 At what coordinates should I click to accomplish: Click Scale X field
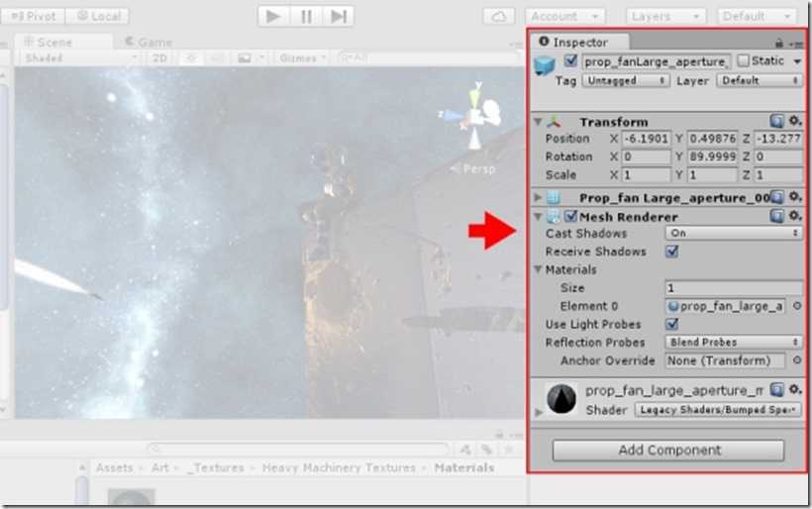647,175
